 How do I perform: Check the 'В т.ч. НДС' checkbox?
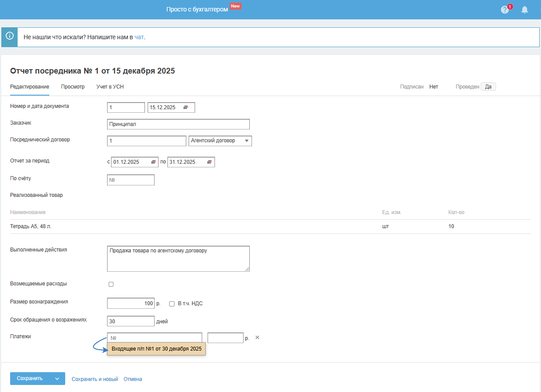click(x=172, y=303)
